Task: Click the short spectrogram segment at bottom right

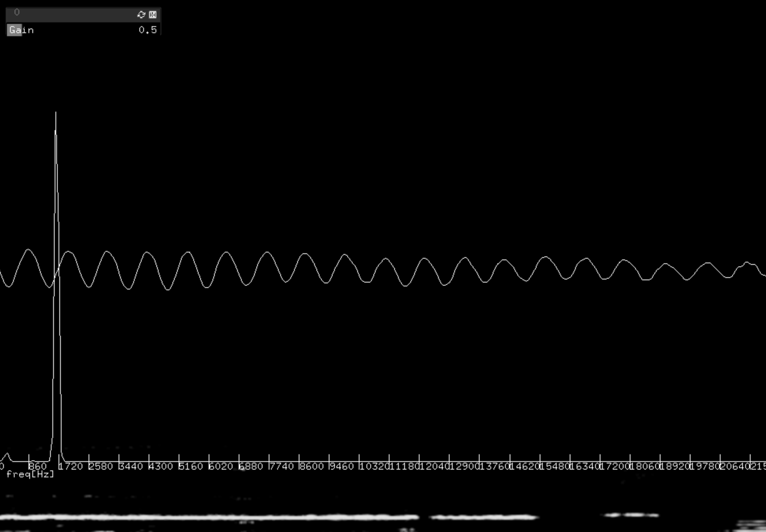Action: point(631,515)
